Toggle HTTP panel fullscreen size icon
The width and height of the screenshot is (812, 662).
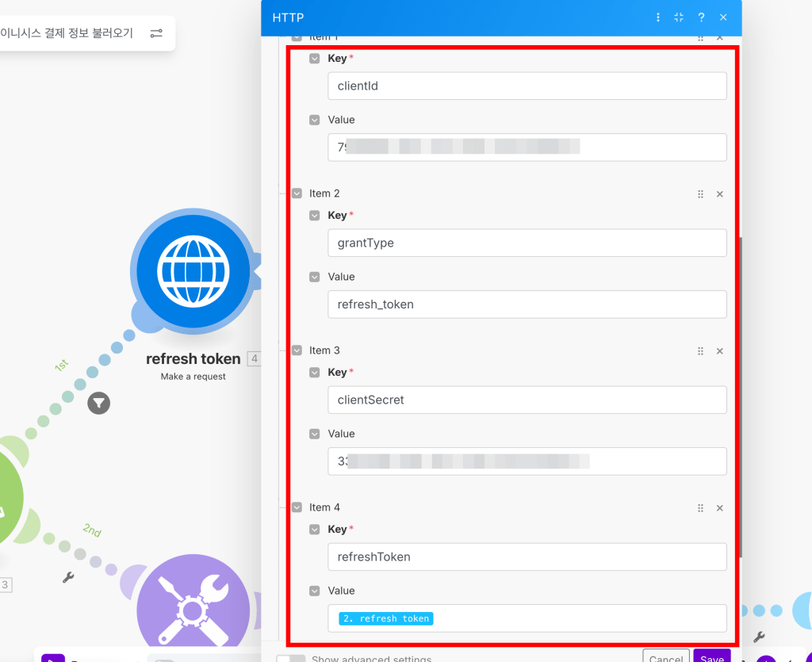pyautogui.click(x=679, y=17)
